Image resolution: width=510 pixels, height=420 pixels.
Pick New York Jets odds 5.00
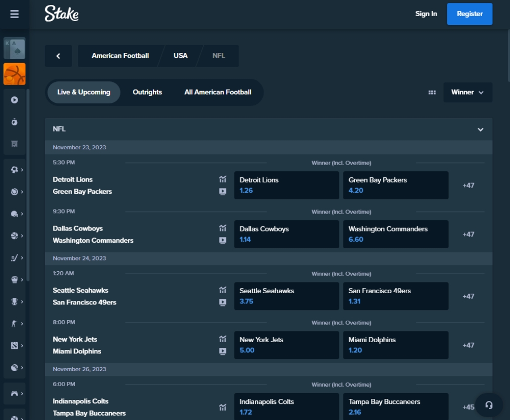click(287, 345)
